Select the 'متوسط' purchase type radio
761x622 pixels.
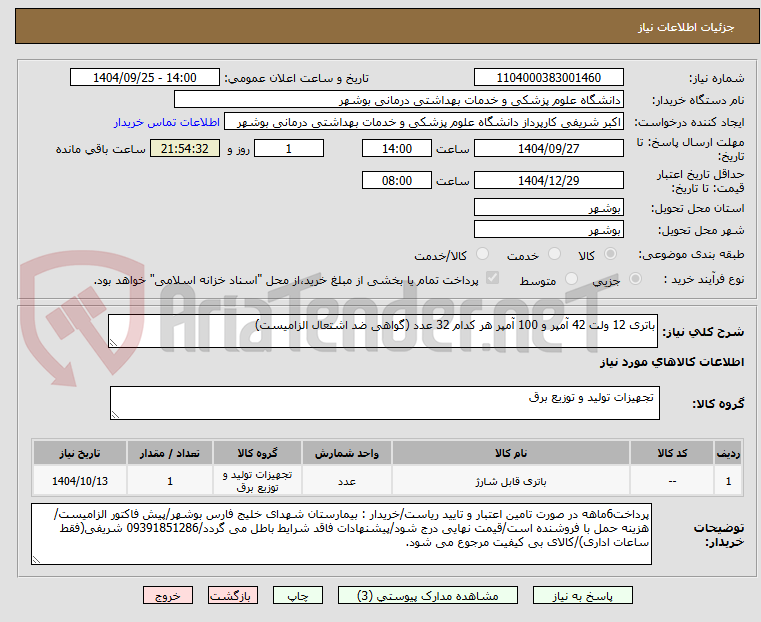pyautogui.click(x=571, y=278)
